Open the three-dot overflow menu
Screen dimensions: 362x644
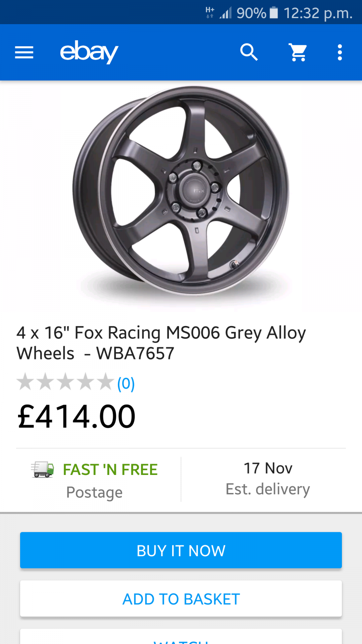pyautogui.click(x=340, y=52)
